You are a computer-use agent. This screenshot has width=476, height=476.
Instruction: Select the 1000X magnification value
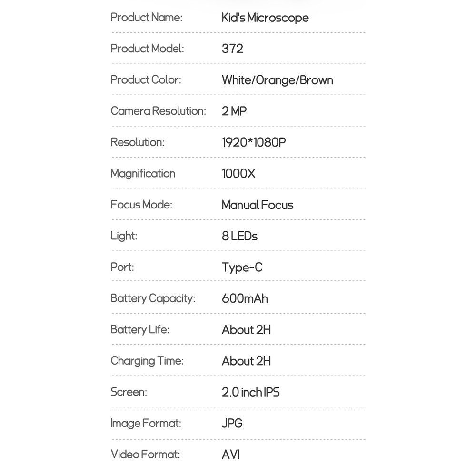238,173
